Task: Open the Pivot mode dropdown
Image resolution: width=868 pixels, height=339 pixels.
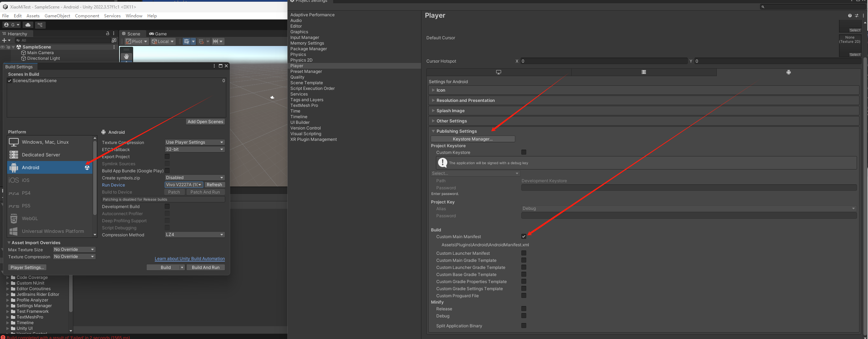Action: tap(136, 41)
